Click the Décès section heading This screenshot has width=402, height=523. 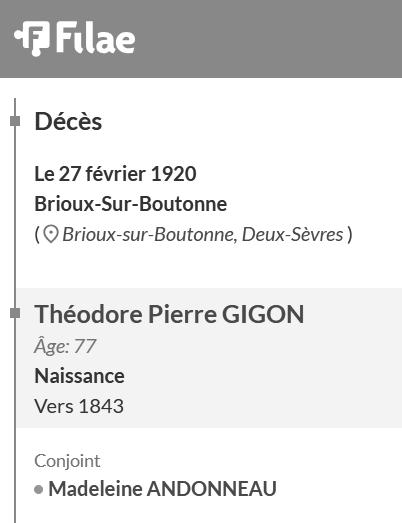tap(68, 121)
